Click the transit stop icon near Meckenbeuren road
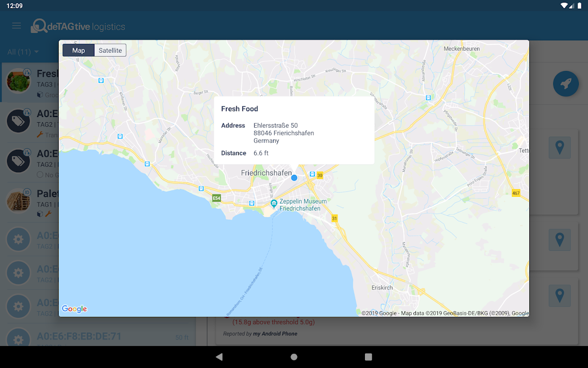 pos(428,98)
